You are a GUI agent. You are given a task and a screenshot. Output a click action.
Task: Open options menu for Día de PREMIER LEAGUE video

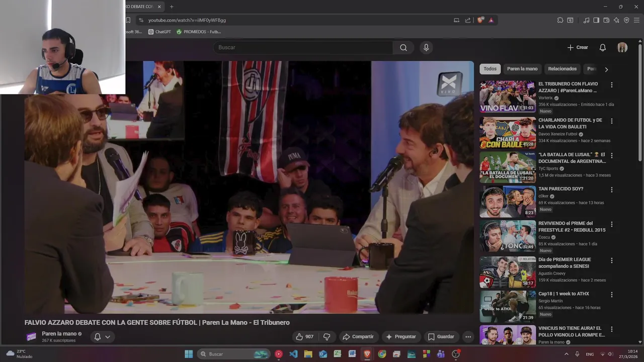tap(612, 260)
